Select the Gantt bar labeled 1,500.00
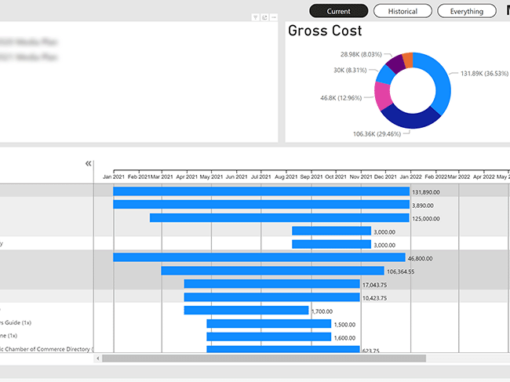Image resolution: width=510 pixels, height=382 pixels. pos(269,324)
